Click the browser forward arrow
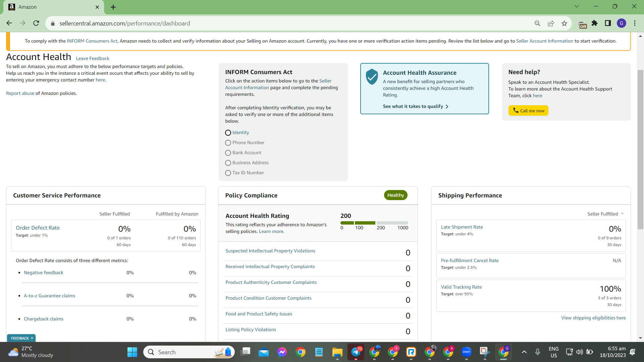 [22, 23]
